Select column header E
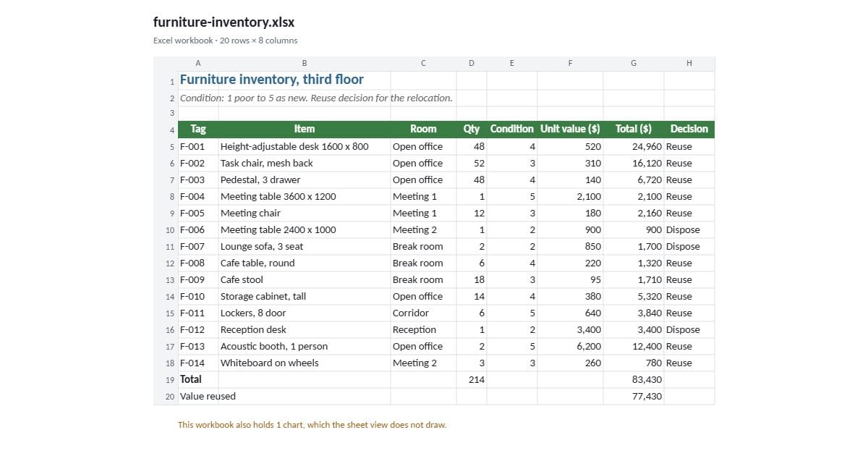 pyautogui.click(x=512, y=64)
